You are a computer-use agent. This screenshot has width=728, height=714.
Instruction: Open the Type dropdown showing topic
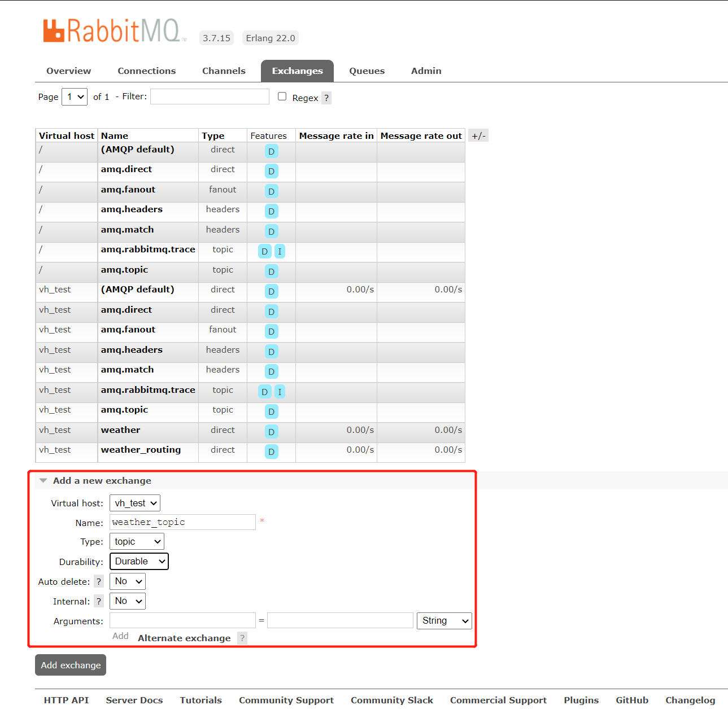tap(137, 541)
